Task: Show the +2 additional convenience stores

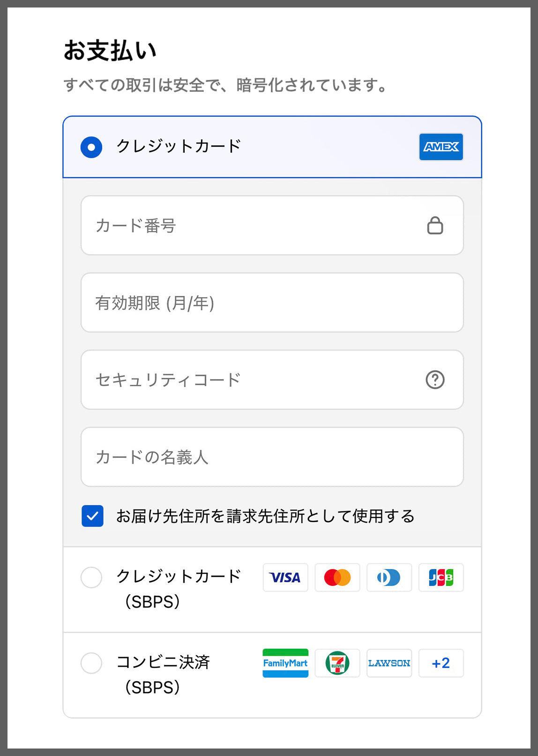Action: pyautogui.click(x=441, y=663)
